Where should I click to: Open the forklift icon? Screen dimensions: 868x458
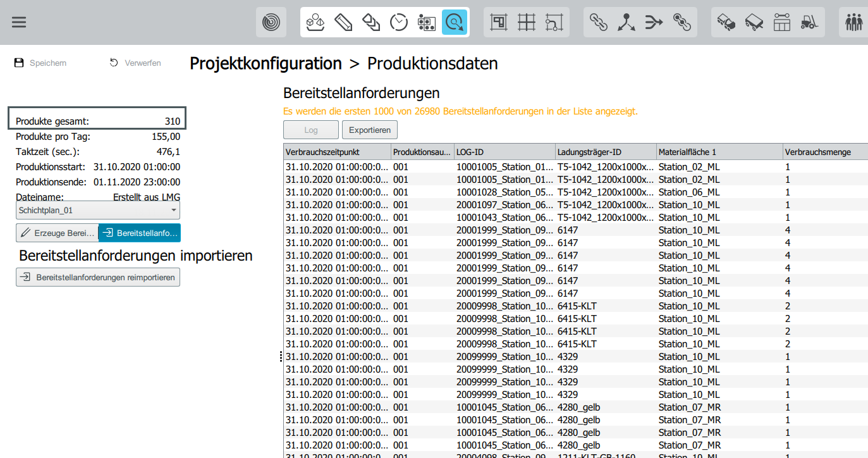click(x=810, y=23)
